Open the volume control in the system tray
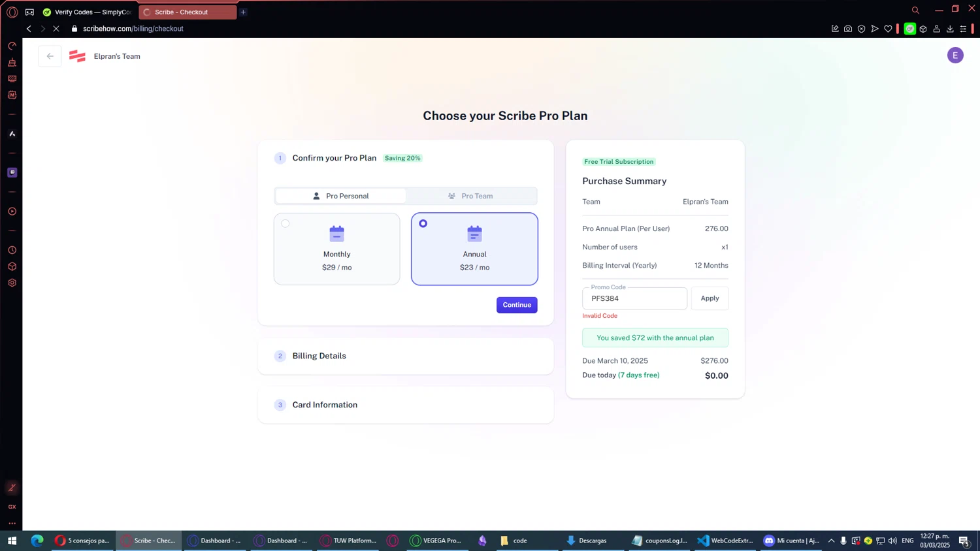Screen dimensions: 980x551 click(892, 541)
